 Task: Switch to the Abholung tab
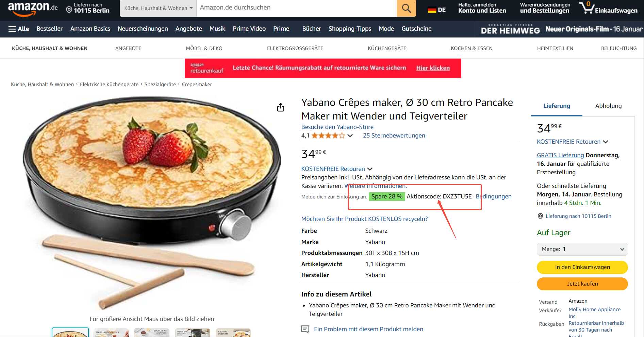point(608,106)
